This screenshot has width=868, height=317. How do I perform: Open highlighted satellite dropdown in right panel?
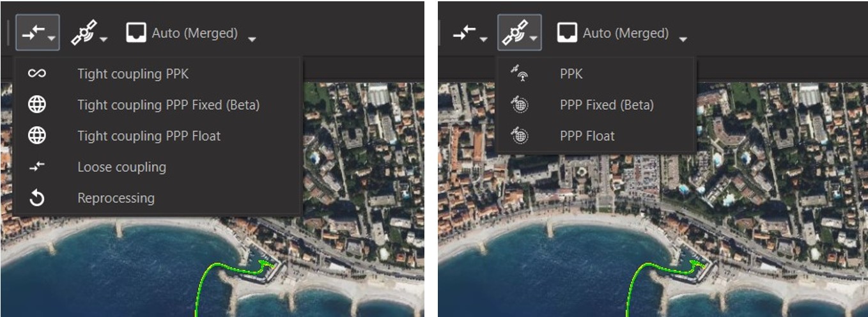tap(520, 33)
